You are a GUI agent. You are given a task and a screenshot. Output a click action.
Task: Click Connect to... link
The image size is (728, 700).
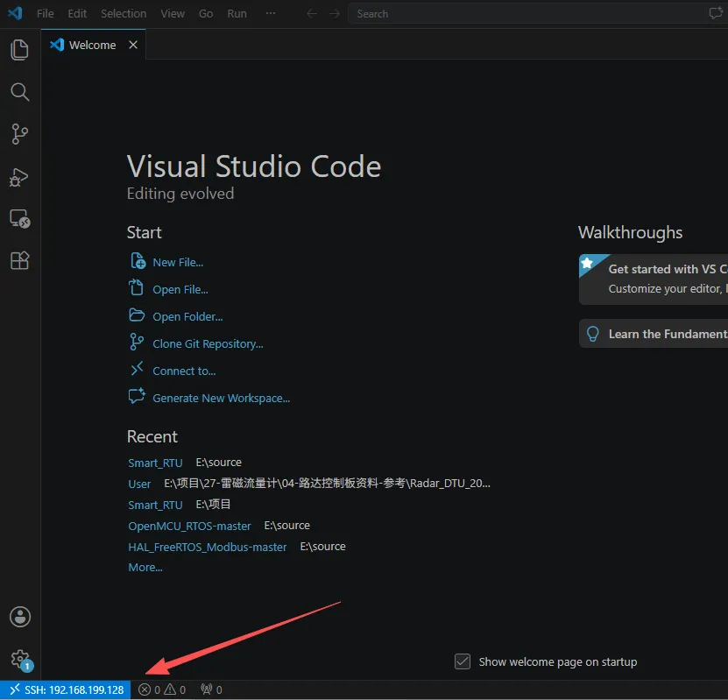184,371
